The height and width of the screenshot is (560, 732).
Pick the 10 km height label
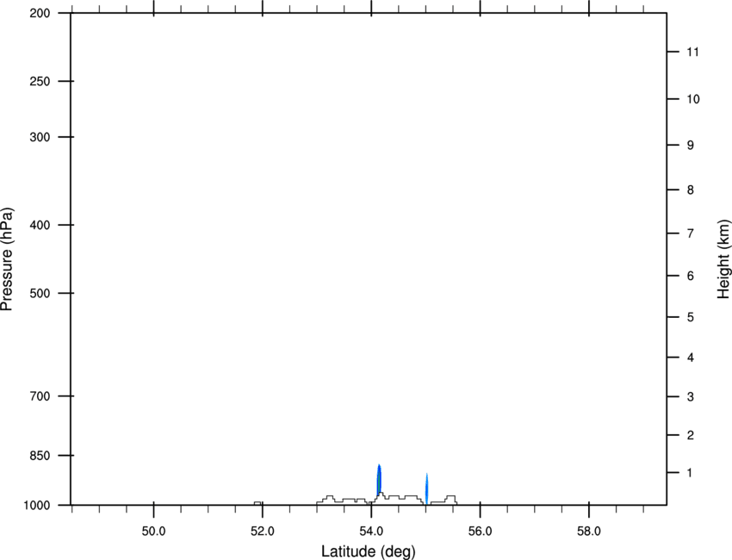pyautogui.click(x=692, y=99)
